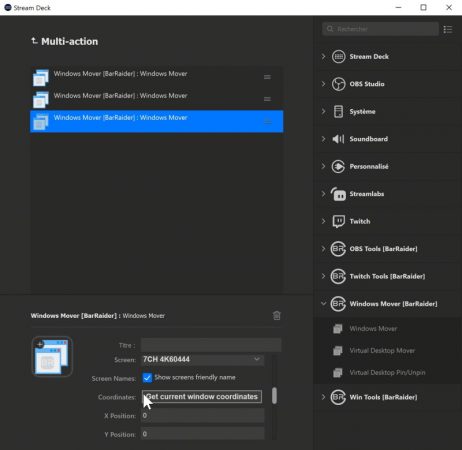This screenshot has width=462, height=450.
Task: Expand Personnalisé category
Action: coord(323,166)
